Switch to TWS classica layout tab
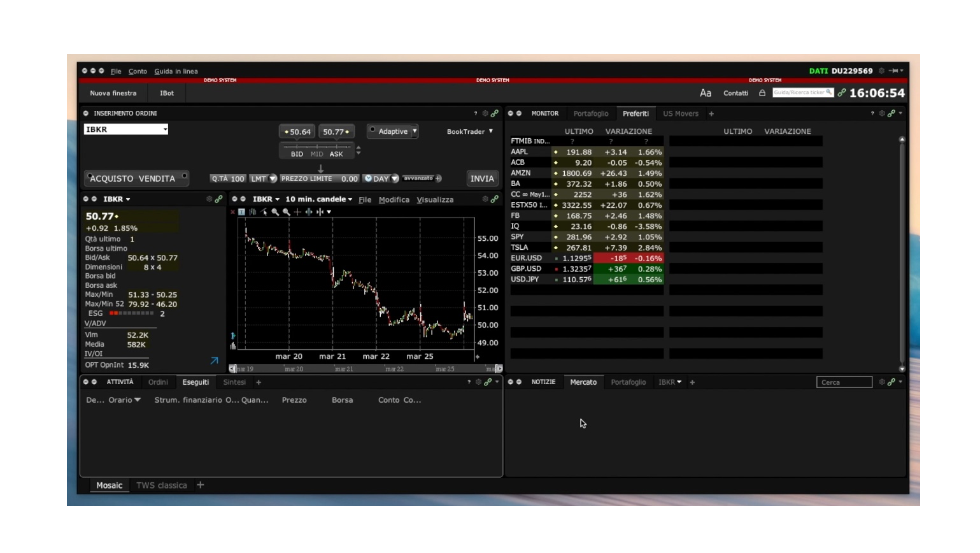 tap(162, 485)
